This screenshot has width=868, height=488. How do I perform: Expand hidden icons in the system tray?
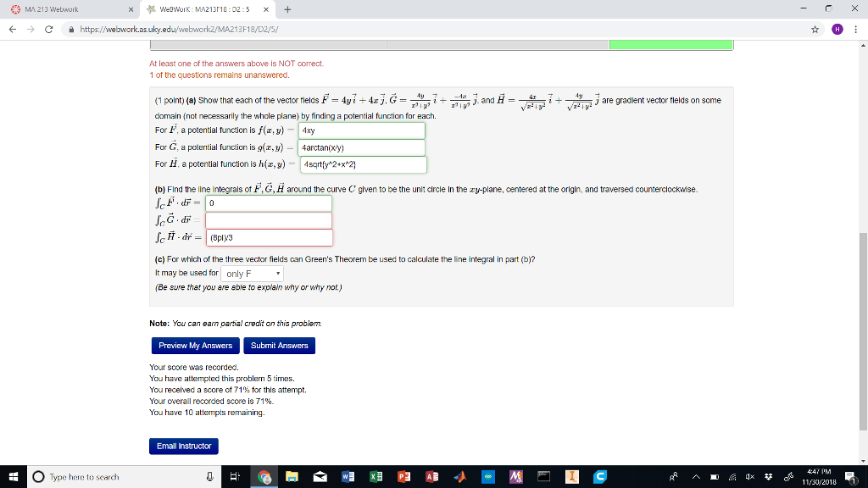tap(696, 477)
